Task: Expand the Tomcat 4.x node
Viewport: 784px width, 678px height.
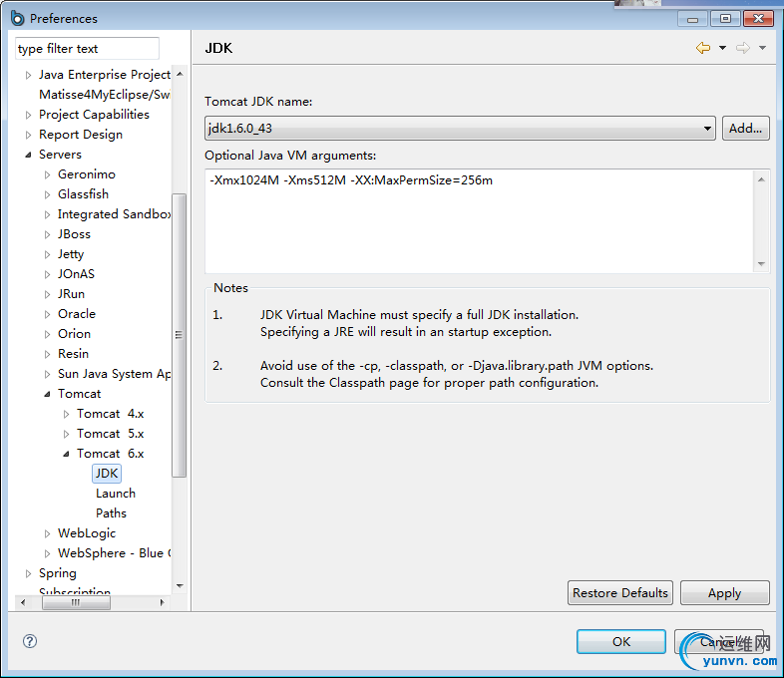Action: point(67,414)
